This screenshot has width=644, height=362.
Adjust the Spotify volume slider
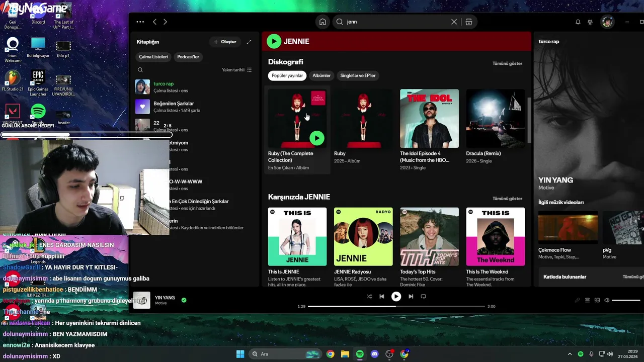click(626, 300)
